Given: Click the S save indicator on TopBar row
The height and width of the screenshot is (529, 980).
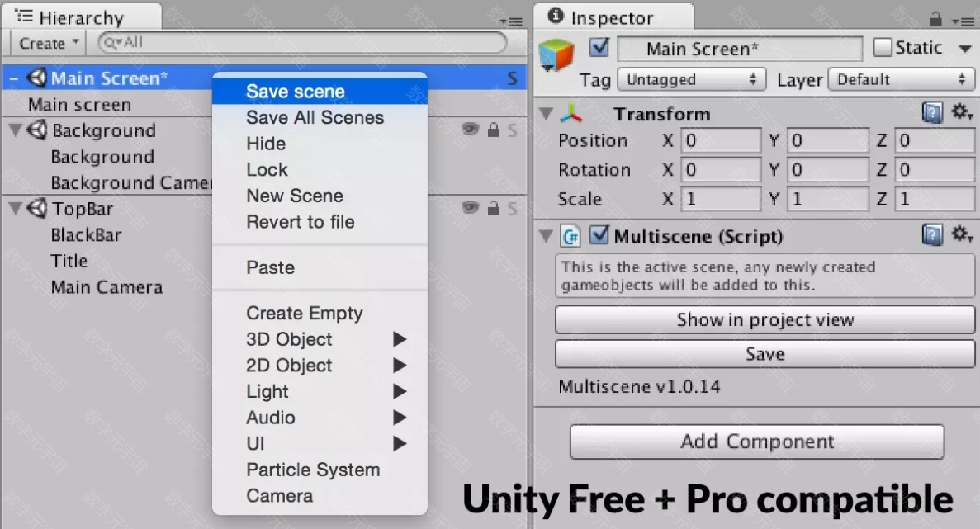Looking at the screenshot, I should click(513, 208).
